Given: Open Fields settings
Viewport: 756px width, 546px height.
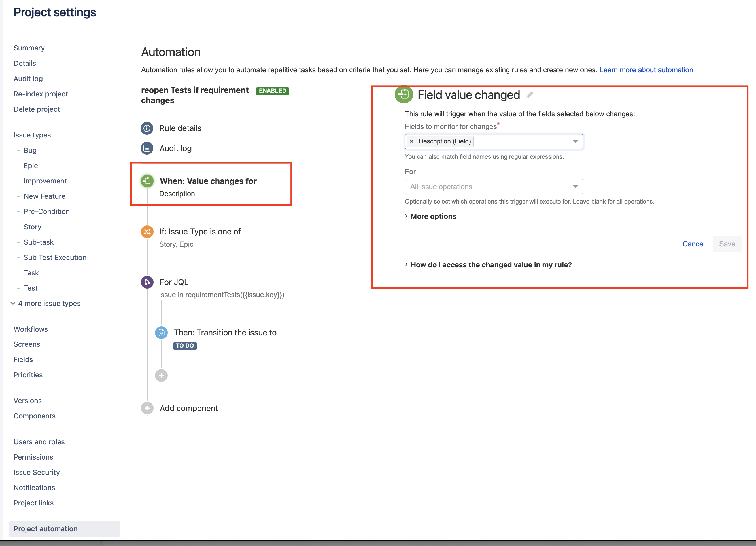Looking at the screenshot, I should 23,360.
